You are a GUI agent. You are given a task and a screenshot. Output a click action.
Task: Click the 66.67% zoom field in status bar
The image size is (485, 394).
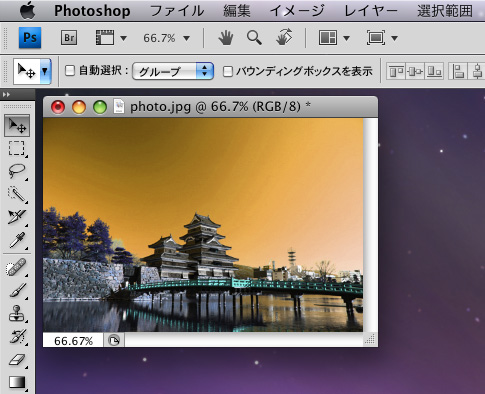coord(73,341)
